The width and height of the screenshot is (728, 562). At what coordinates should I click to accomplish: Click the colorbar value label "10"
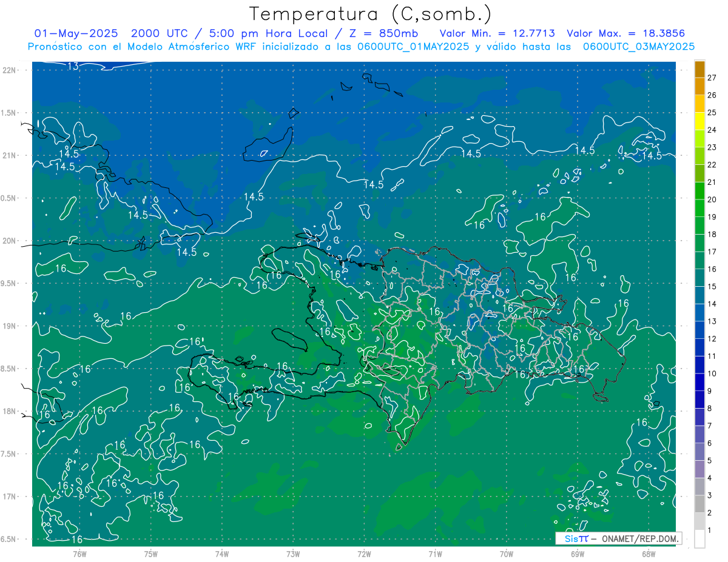(x=712, y=374)
